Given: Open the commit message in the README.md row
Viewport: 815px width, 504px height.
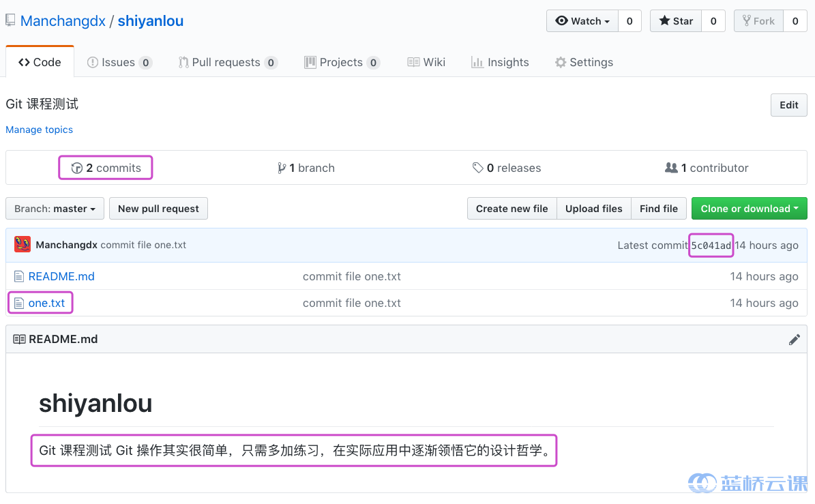Looking at the screenshot, I should 352,276.
